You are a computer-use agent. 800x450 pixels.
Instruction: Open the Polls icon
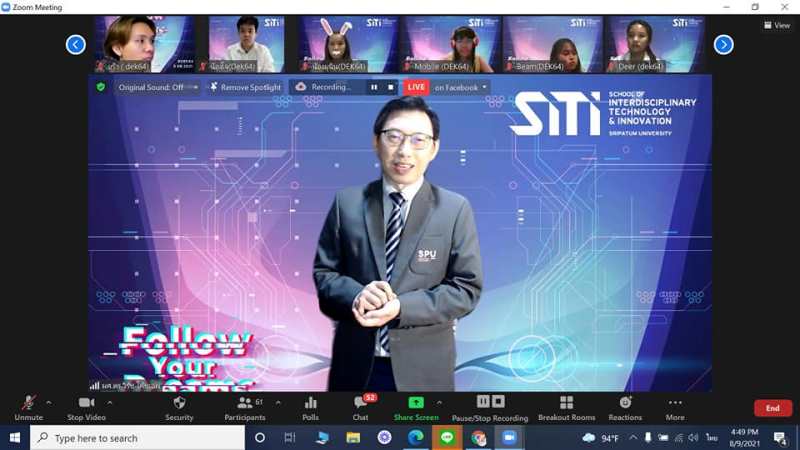[x=311, y=407]
